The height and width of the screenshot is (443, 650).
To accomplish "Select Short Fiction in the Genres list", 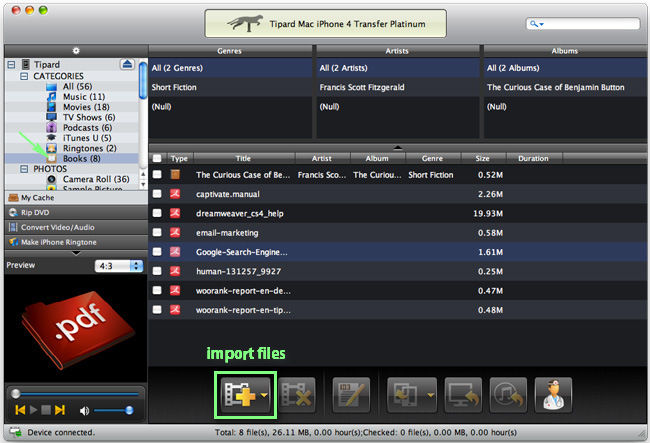I will click(x=230, y=87).
